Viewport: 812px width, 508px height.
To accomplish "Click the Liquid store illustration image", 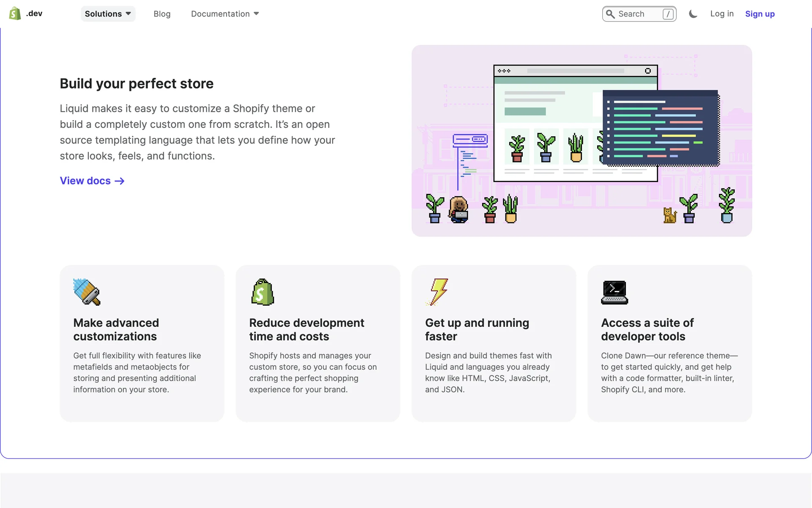I will [582, 141].
